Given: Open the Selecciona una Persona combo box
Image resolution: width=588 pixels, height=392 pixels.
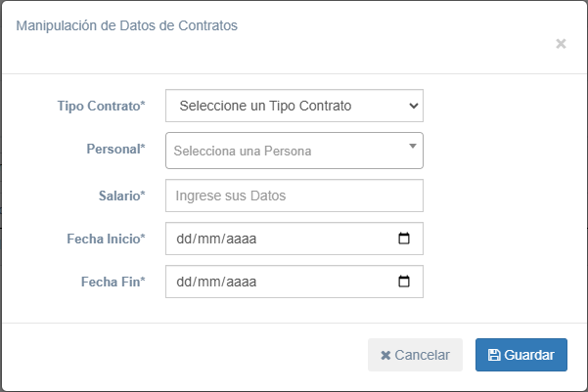Looking at the screenshot, I should click(294, 151).
